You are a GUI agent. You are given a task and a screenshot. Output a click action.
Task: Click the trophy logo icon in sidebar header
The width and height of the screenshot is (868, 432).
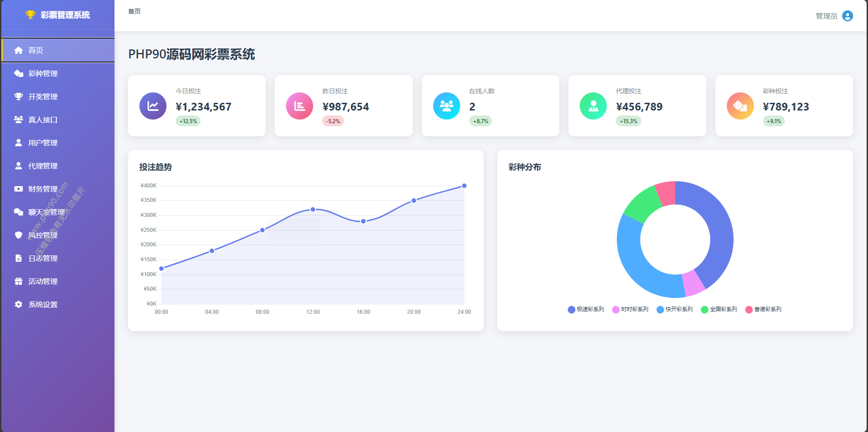pyautogui.click(x=30, y=14)
